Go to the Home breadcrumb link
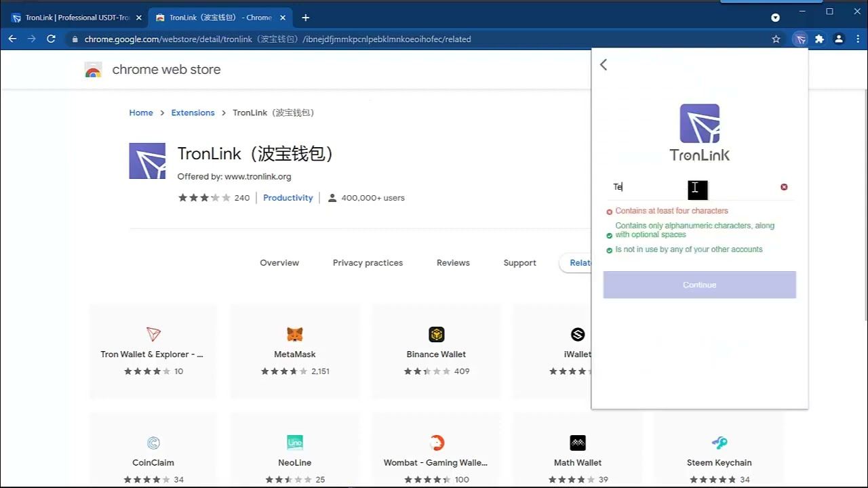Viewport: 868px width, 488px height. point(141,113)
